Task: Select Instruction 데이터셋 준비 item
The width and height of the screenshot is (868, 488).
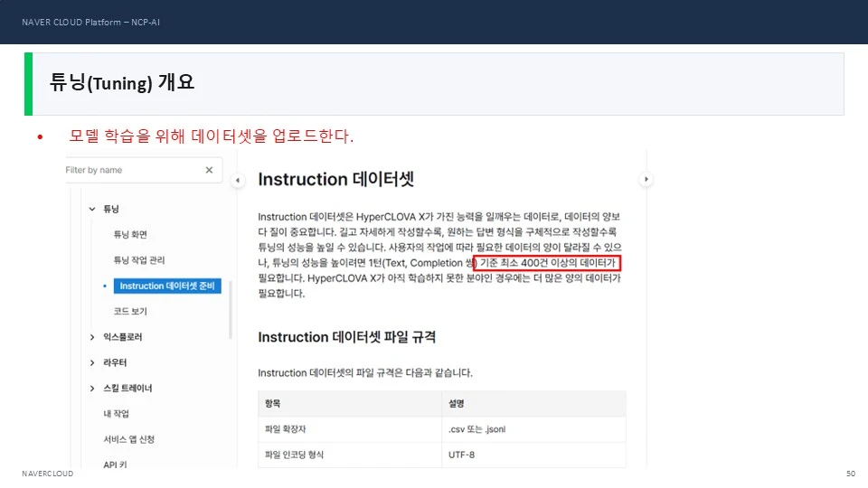Action: click(x=167, y=286)
